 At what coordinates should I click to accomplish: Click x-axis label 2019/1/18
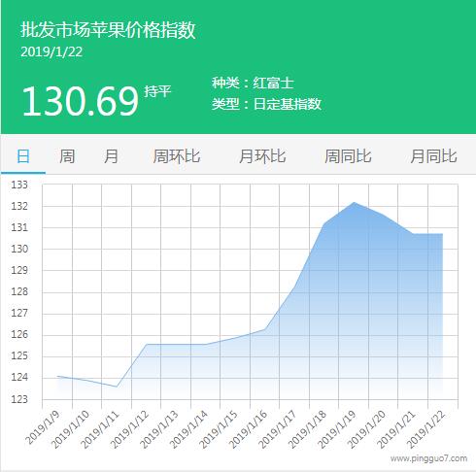(308, 429)
